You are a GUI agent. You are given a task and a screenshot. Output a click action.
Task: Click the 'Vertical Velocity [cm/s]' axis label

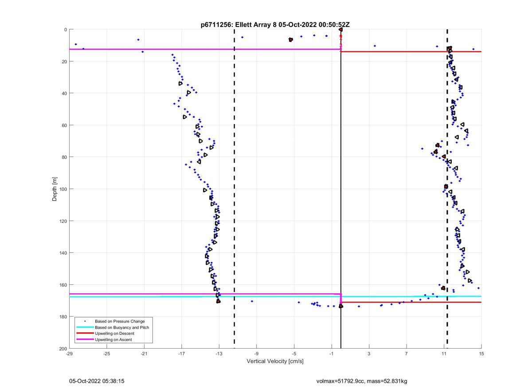(x=275, y=361)
